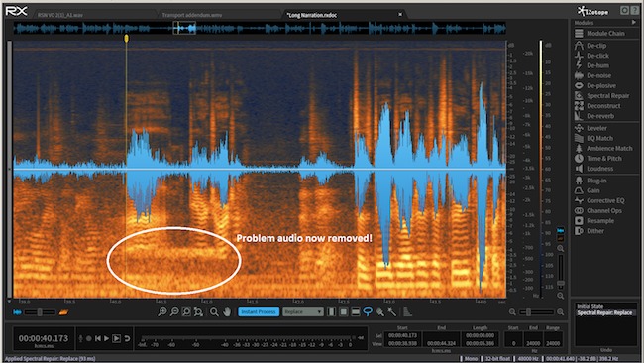Image resolution: width=644 pixels, height=363 pixels.
Task: Adjust the waveform/spectrogram opacity slider
Action: click(x=40, y=312)
